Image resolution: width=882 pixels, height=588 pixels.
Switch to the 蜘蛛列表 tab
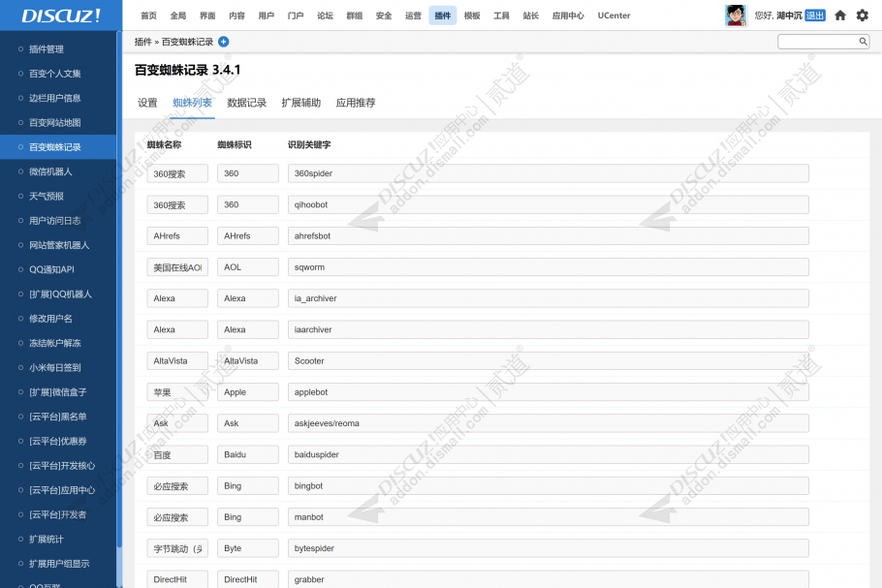192,103
